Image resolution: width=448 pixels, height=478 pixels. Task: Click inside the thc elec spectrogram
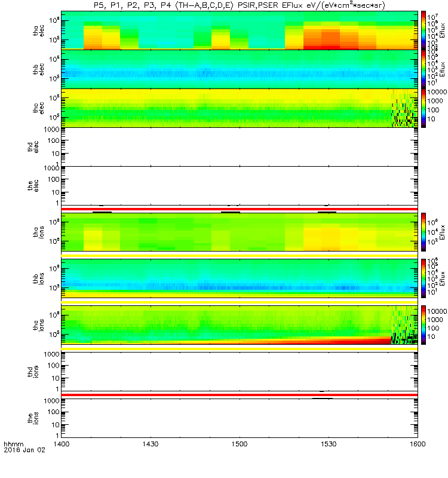[x=240, y=108]
